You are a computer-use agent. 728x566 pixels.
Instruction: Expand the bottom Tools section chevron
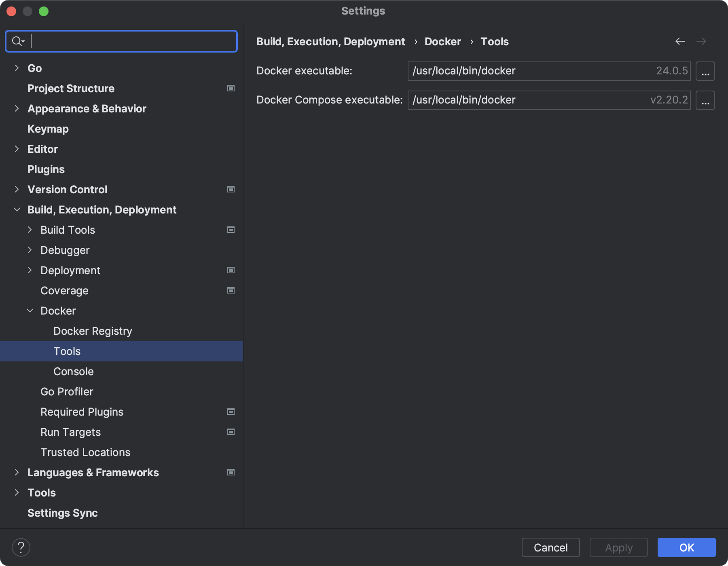pos(17,492)
